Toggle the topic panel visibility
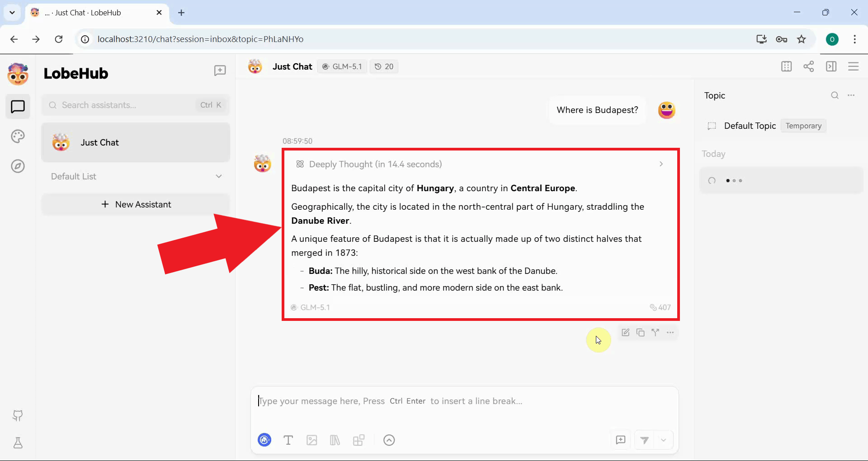The height and width of the screenshot is (461, 868). (831, 66)
